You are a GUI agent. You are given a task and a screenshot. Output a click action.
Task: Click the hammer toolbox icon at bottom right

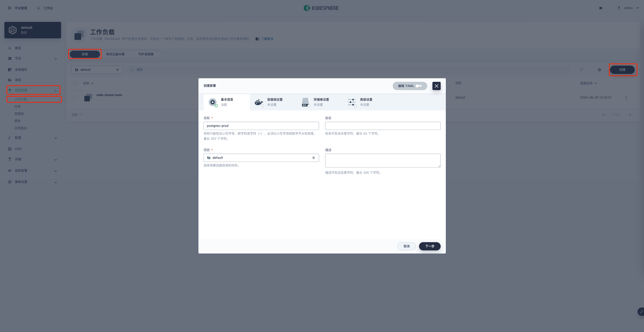pos(641,312)
